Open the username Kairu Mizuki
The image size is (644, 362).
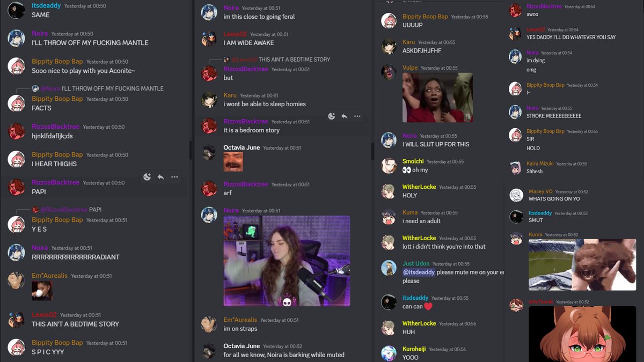point(540,164)
